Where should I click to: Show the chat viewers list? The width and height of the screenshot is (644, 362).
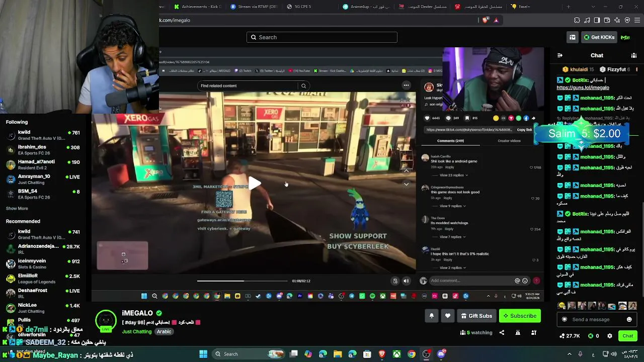(x=634, y=55)
